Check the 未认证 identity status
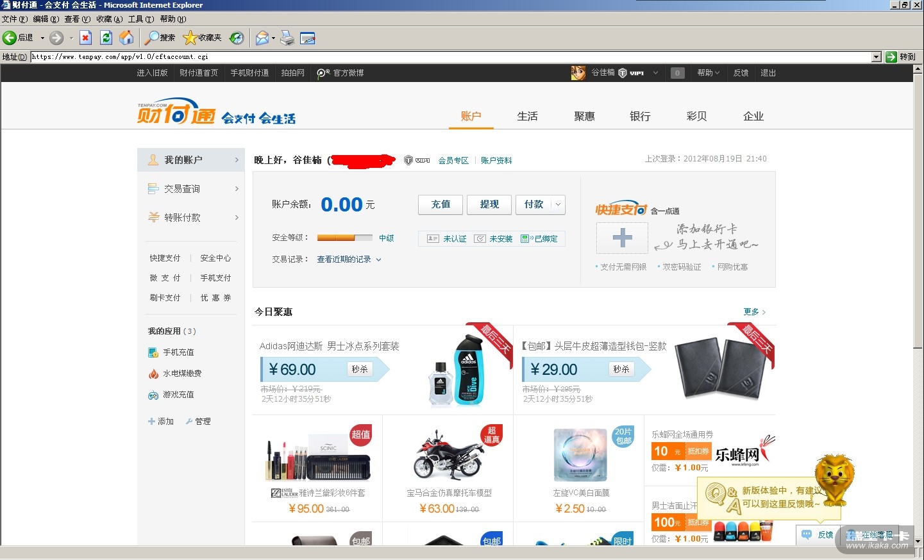This screenshot has height=560, width=924. 447,238
